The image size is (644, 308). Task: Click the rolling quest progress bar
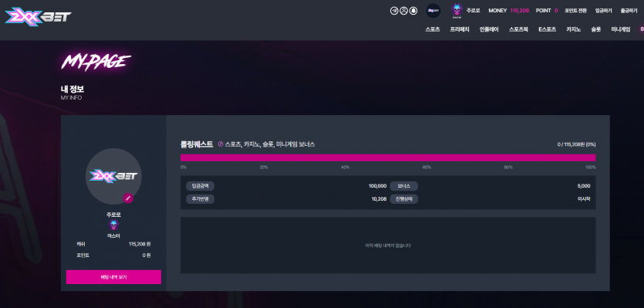pos(388,158)
